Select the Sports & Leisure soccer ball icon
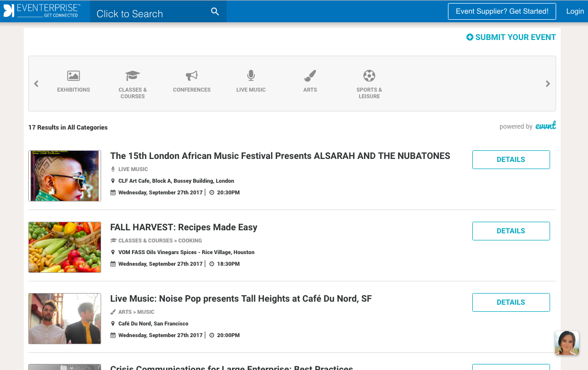Image resolution: width=588 pixels, height=370 pixels. coord(370,76)
